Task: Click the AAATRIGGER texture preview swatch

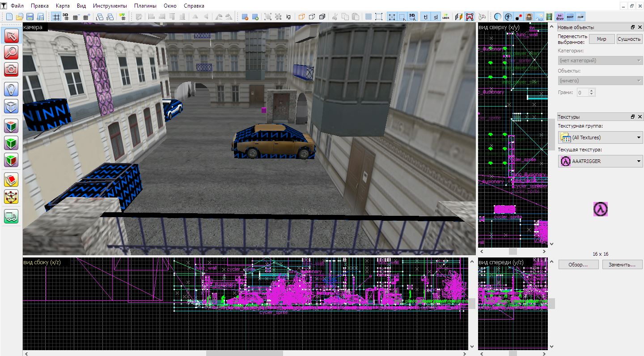Action: [x=601, y=209]
